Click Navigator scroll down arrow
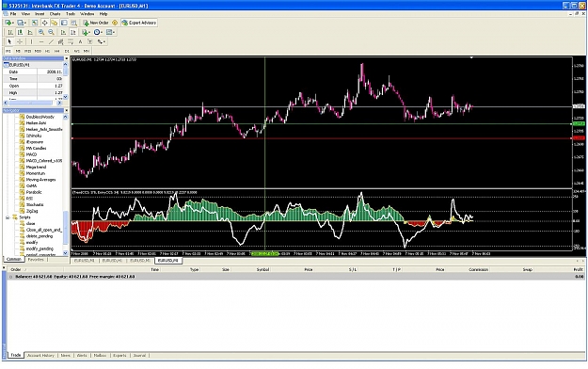The width and height of the screenshot is (588, 369). coord(66,253)
